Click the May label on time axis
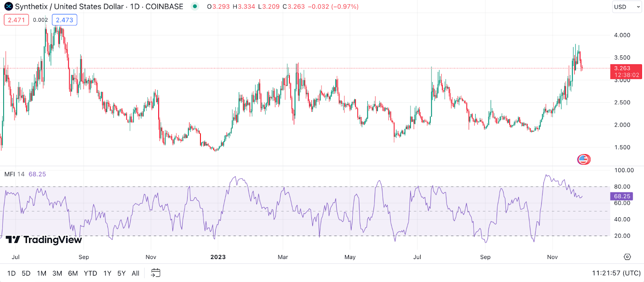Image resolution: width=644 pixels, height=282 pixels. point(350,257)
